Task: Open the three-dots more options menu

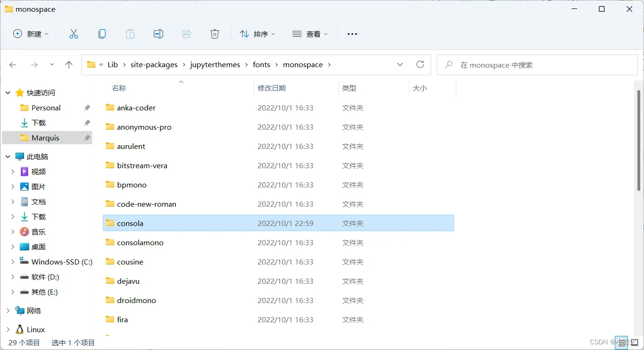Action: pos(352,34)
